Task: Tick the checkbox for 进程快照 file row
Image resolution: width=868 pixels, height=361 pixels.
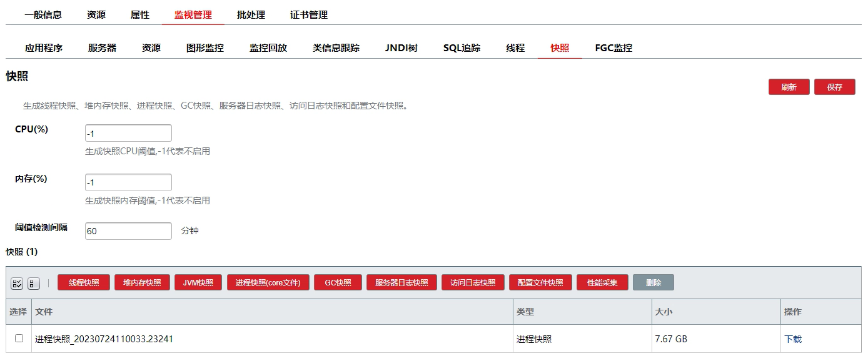Action: 19,338
